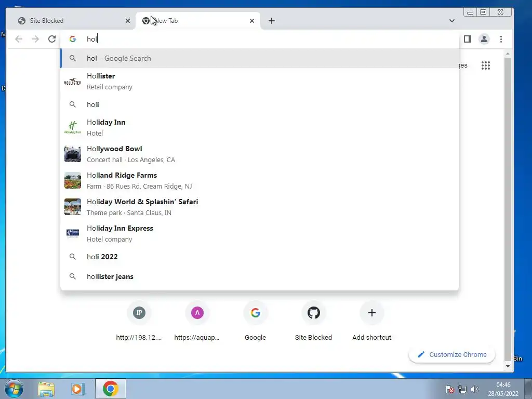532x399 pixels.
Task: Choose the 'holi 2022' suggestion
Action: tap(260, 257)
